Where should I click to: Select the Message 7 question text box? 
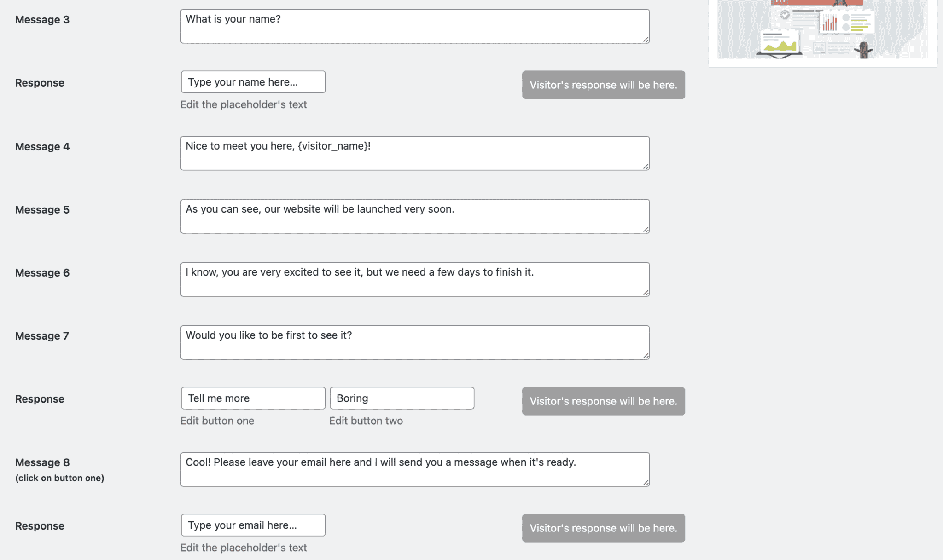(x=415, y=342)
